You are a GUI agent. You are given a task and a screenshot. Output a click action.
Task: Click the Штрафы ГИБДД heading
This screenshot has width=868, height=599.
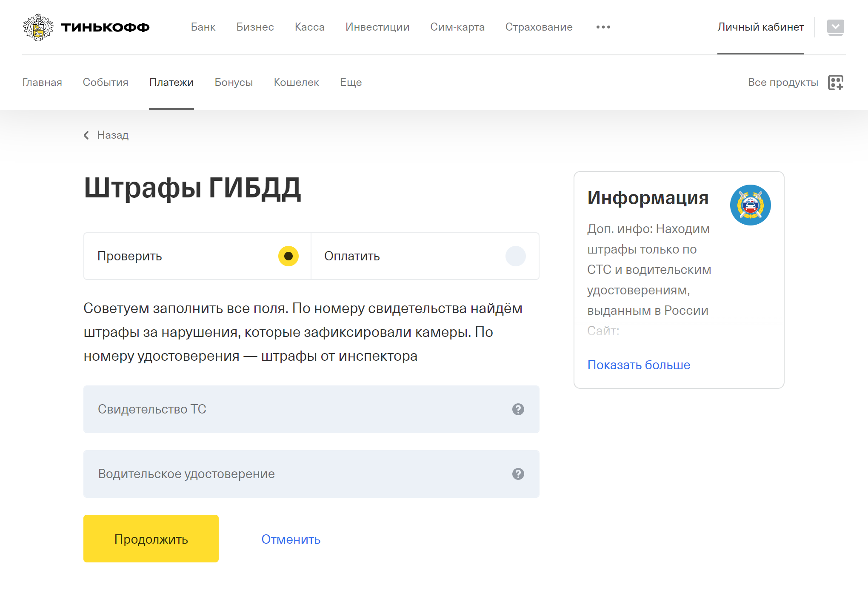(x=192, y=188)
